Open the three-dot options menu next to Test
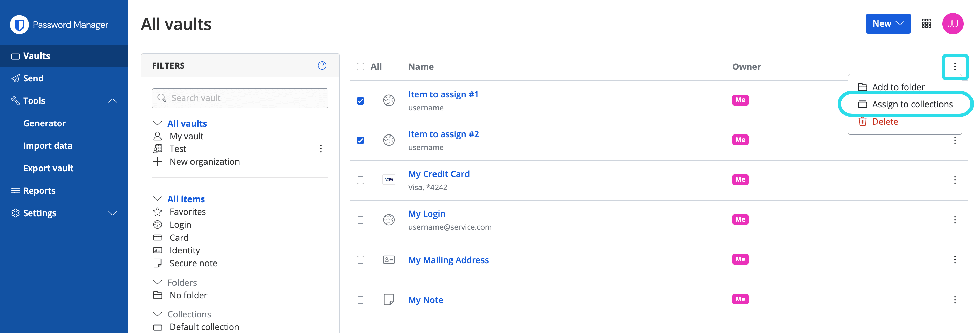 [x=321, y=149]
